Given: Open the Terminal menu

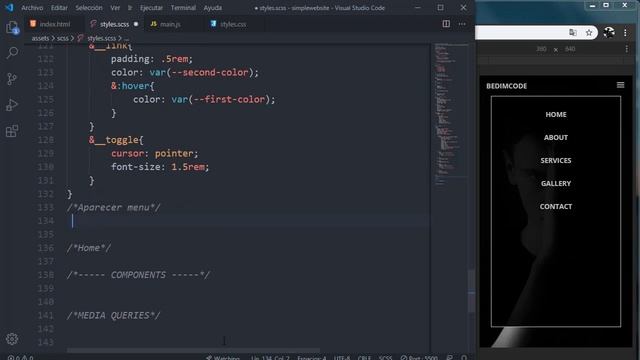Looking at the screenshot, I should pos(183,8).
